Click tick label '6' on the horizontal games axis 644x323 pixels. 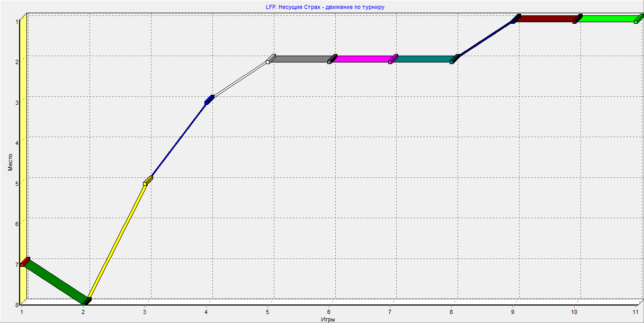point(329,312)
